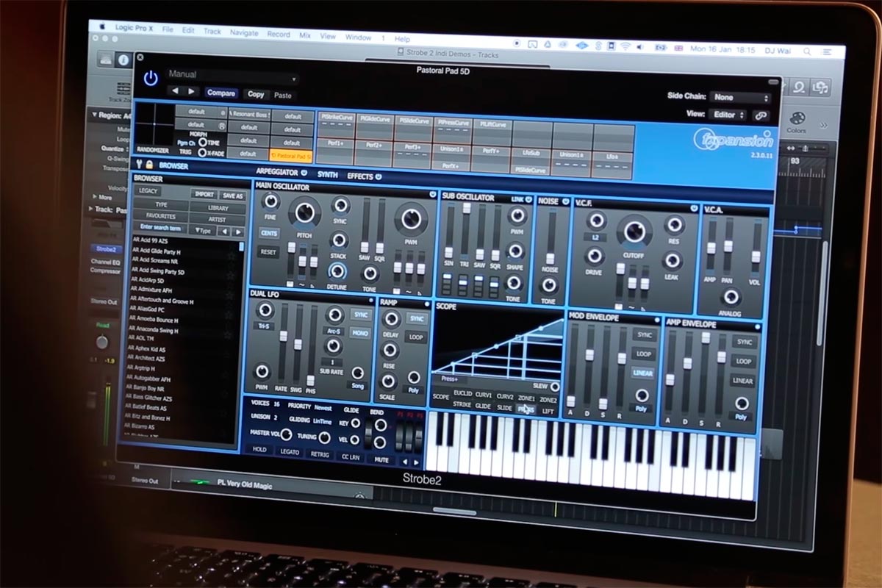Open the Arc-S LFO waveform selector
882x588 pixels.
[333, 331]
